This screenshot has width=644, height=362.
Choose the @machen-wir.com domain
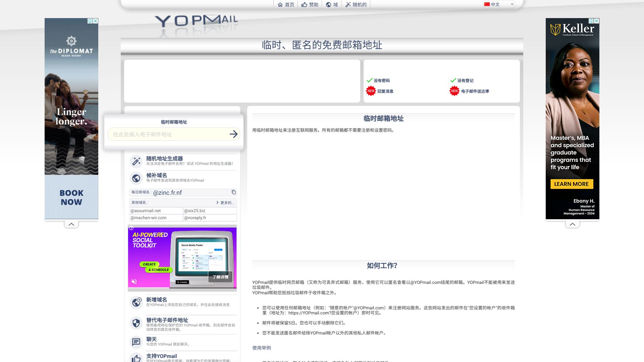[156, 218]
